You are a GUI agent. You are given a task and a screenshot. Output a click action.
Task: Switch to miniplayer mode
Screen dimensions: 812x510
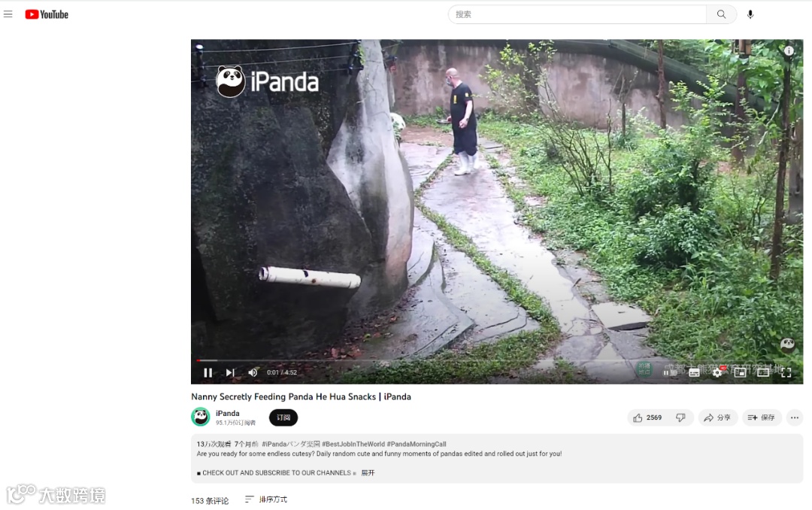click(x=740, y=372)
